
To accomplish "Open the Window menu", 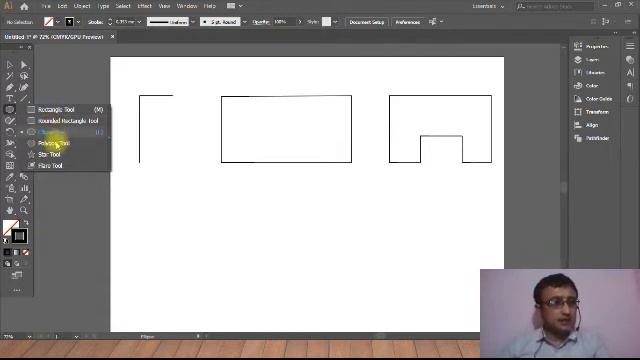I will 187,6.
